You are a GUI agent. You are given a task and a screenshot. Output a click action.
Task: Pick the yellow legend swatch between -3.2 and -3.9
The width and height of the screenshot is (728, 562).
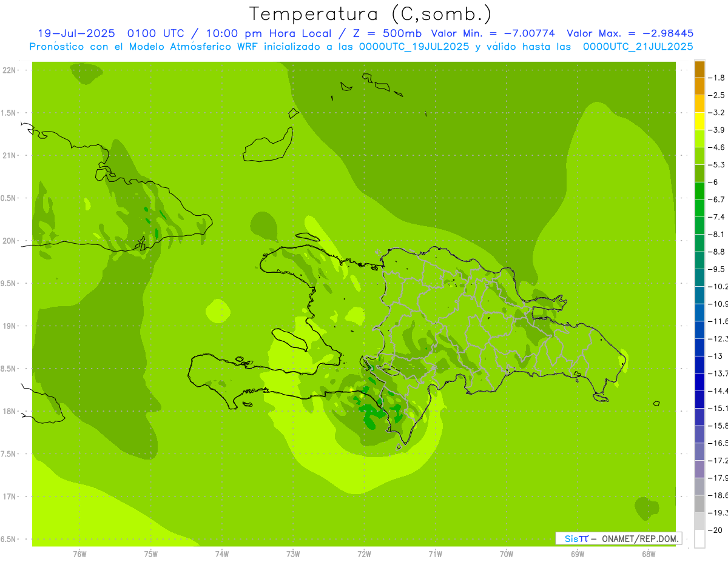coord(699,121)
